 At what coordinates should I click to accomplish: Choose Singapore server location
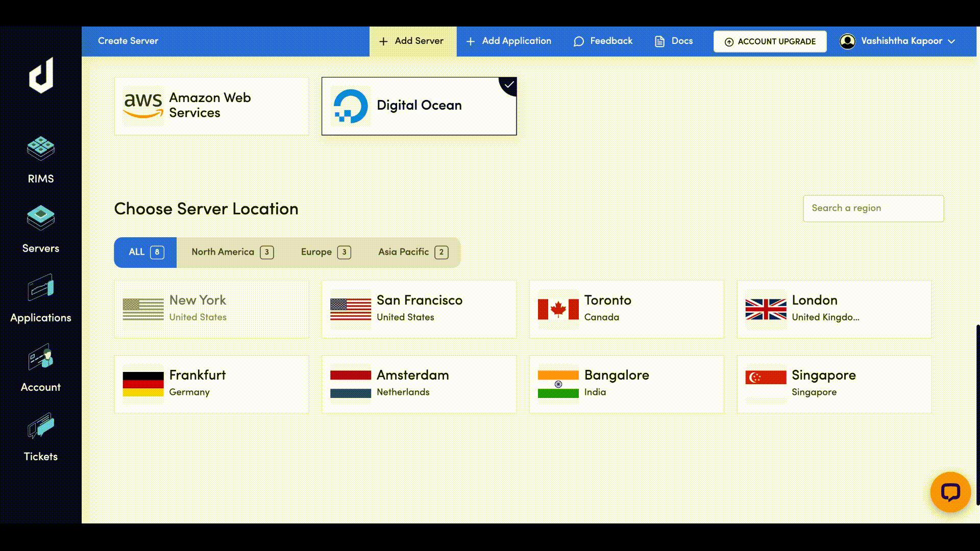(x=834, y=384)
